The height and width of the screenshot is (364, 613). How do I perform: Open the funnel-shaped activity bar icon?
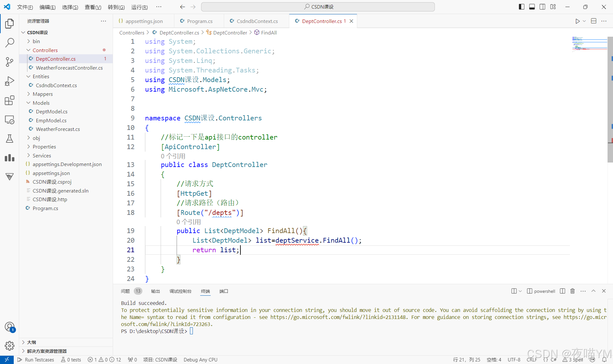click(10, 177)
